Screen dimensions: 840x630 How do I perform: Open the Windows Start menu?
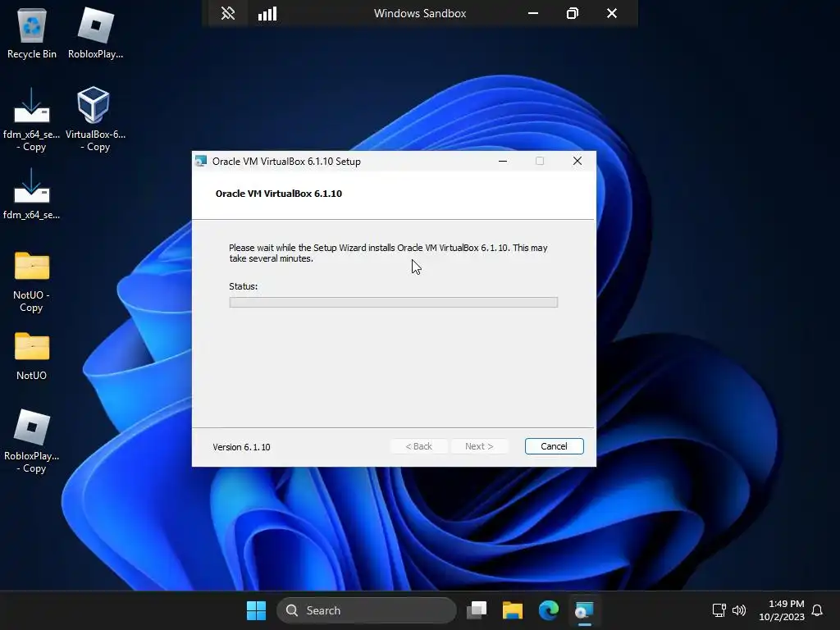[x=256, y=610]
